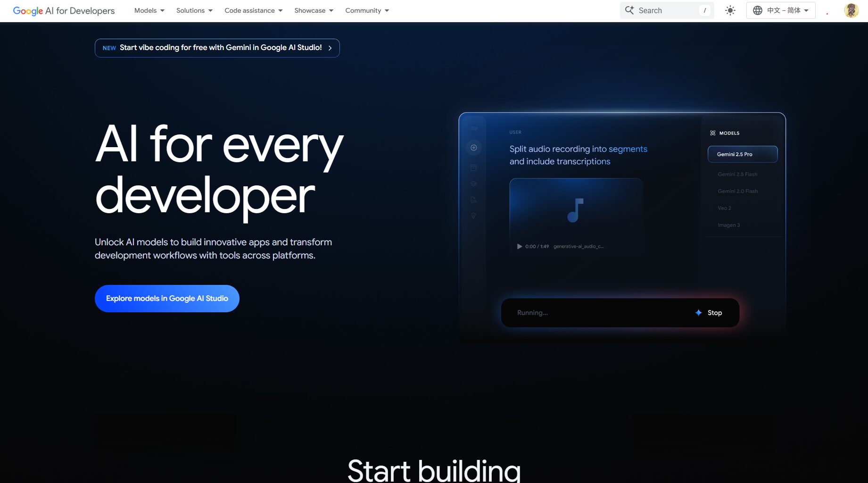
Task: Select the Gemini 2.5 Pro model option
Action: coord(742,154)
